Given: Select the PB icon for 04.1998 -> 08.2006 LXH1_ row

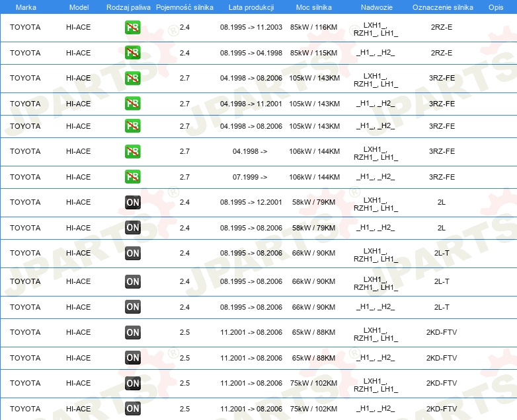Looking at the screenshot, I should coord(132,78).
